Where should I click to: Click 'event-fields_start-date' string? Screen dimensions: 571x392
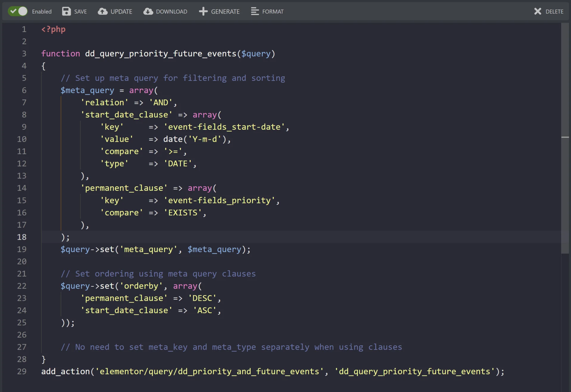(x=224, y=127)
